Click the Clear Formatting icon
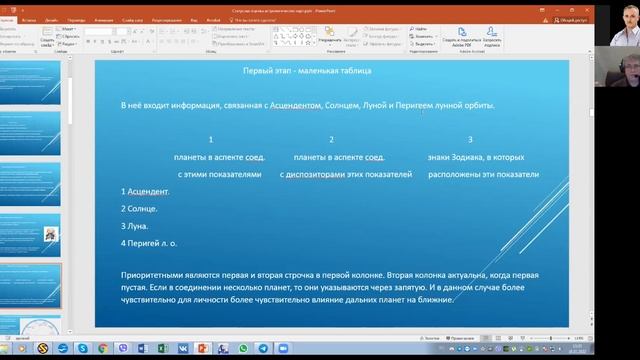The width and height of the screenshot is (640, 360). coord(152,32)
